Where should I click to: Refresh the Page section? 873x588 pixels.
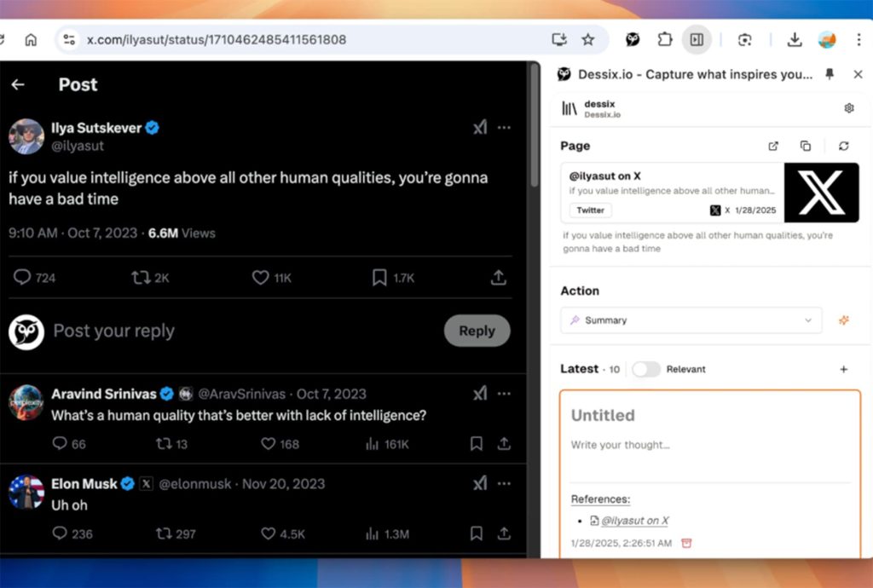(843, 146)
